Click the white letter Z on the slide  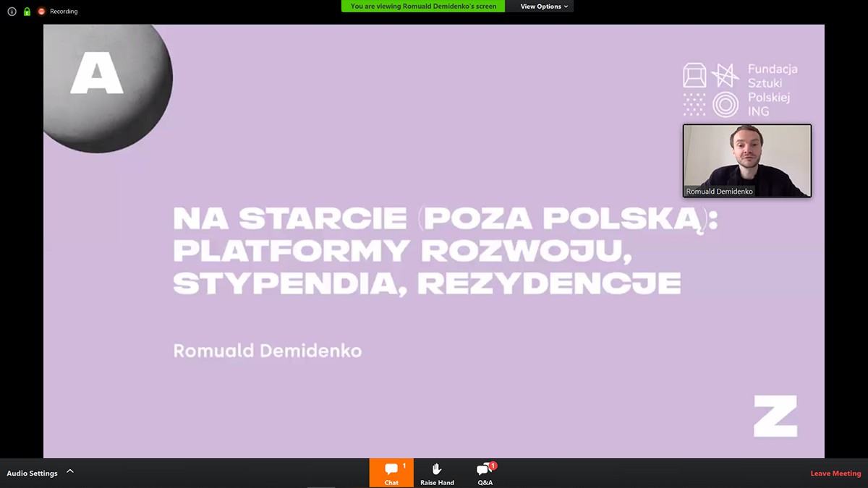point(775,416)
